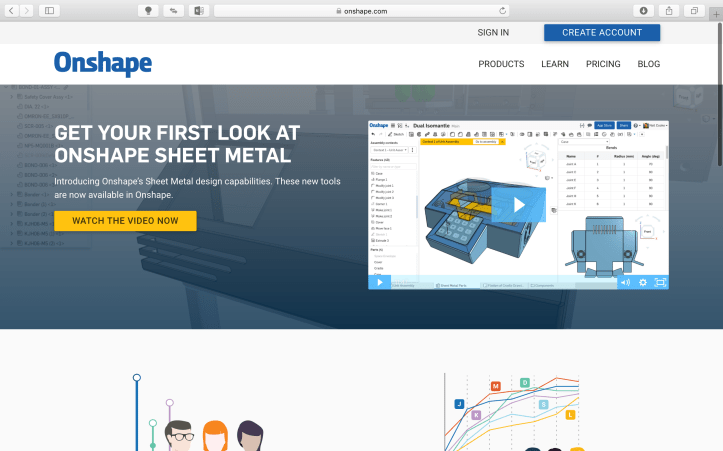Visit the BLOG link
723x451 pixels.
(648, 64)
